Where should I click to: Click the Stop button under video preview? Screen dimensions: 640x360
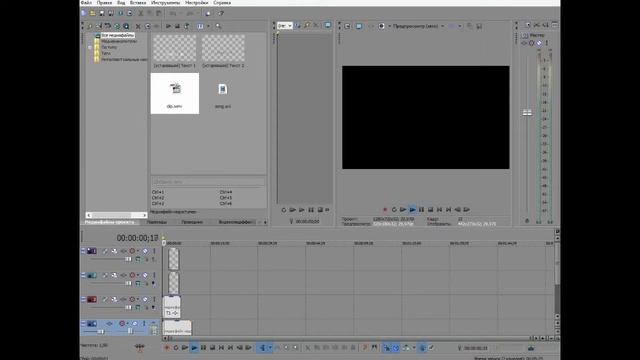[430, 210]
